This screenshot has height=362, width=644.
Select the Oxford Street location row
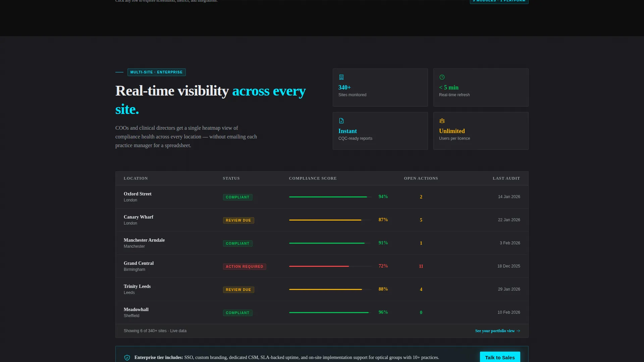[322, 197]
